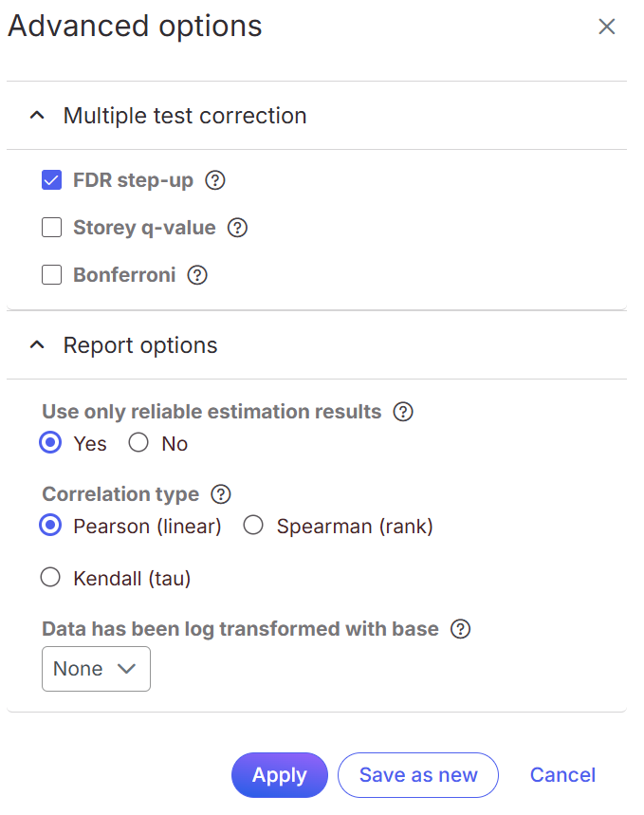
Task: Choose Spearman (rank) correlation
Action: pyautogui.click(x=253, y=525)
